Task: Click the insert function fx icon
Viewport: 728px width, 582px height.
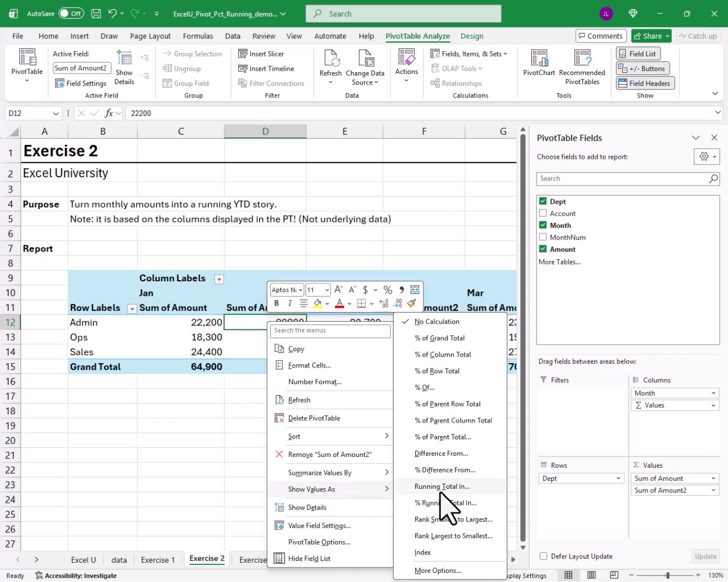Action: tap(109, 113)
